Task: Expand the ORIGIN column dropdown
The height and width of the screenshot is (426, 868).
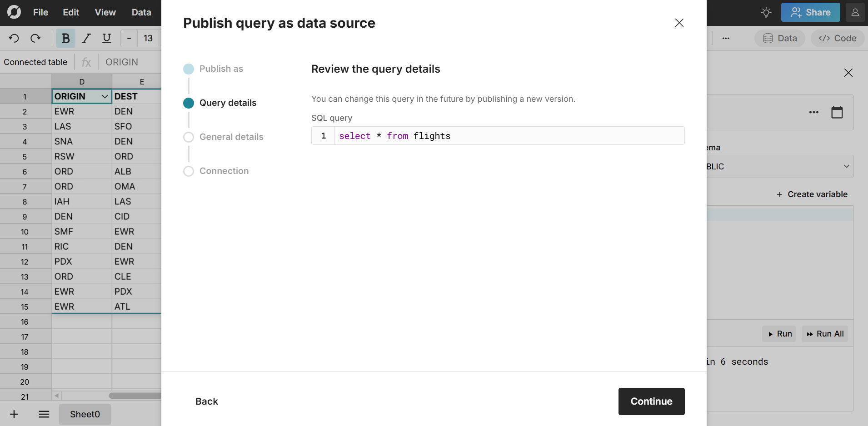Action: pos(105,96)
